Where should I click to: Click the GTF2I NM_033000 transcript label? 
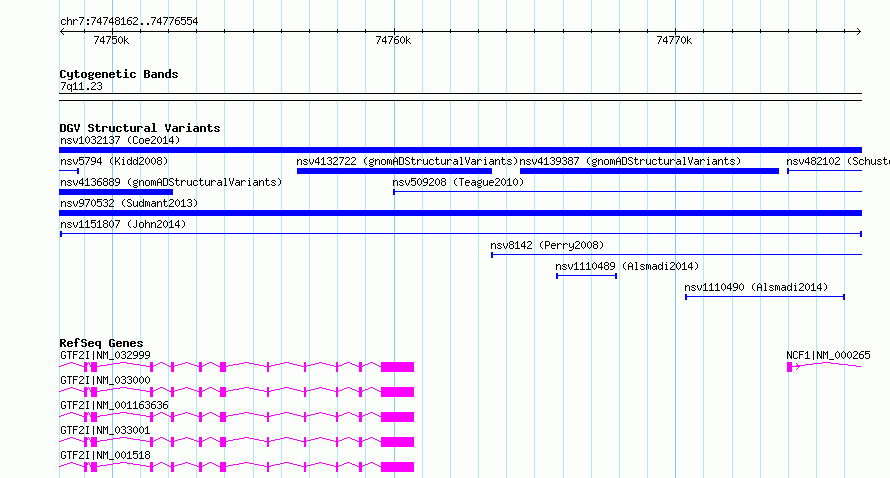coord(106,380)
